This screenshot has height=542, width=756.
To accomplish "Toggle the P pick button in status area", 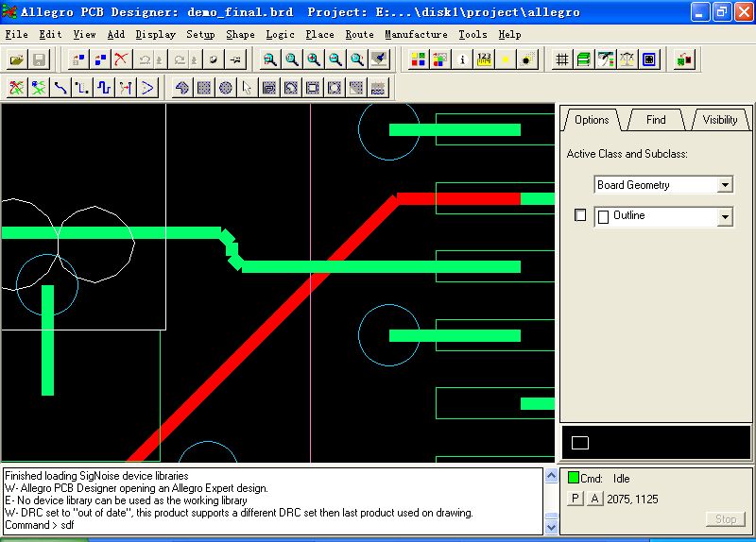I will 576,499.
